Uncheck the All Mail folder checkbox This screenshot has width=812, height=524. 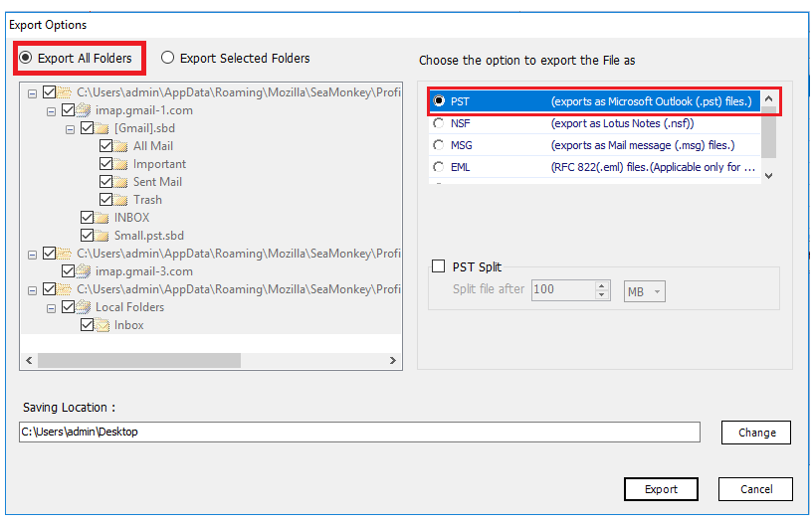(x=105, y=146)
